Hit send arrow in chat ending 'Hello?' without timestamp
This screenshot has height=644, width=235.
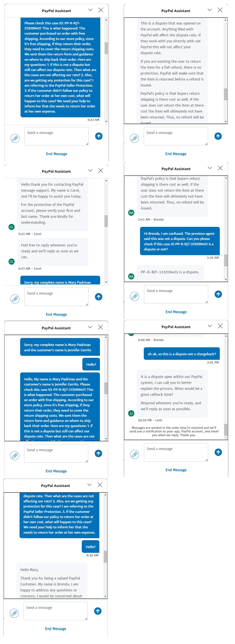click(98, 453)
